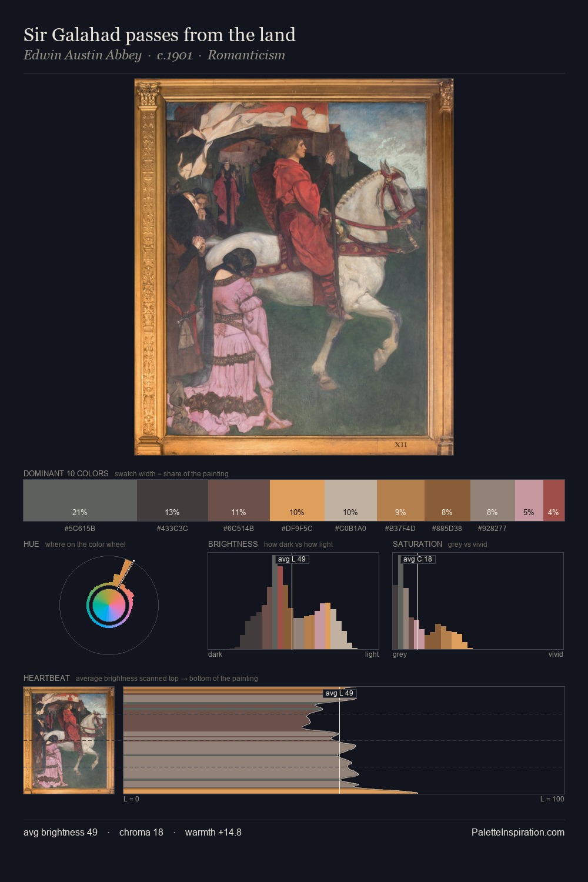Click the title 'Sir Galahad passes from the land'
The height and width of the screenshot is (882, 588).
coord(159,35)
